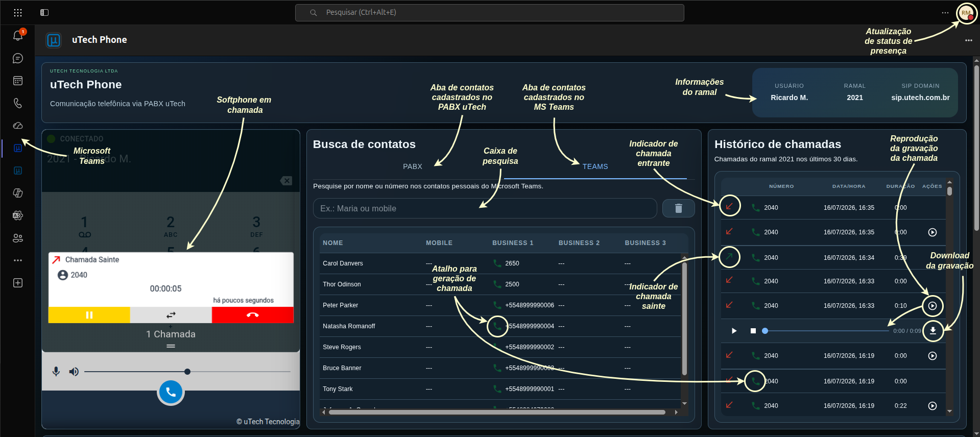The height and width of the screenshot is (437, 980).
Task: Clear contact search with trash button
Action: coord(678,208)
